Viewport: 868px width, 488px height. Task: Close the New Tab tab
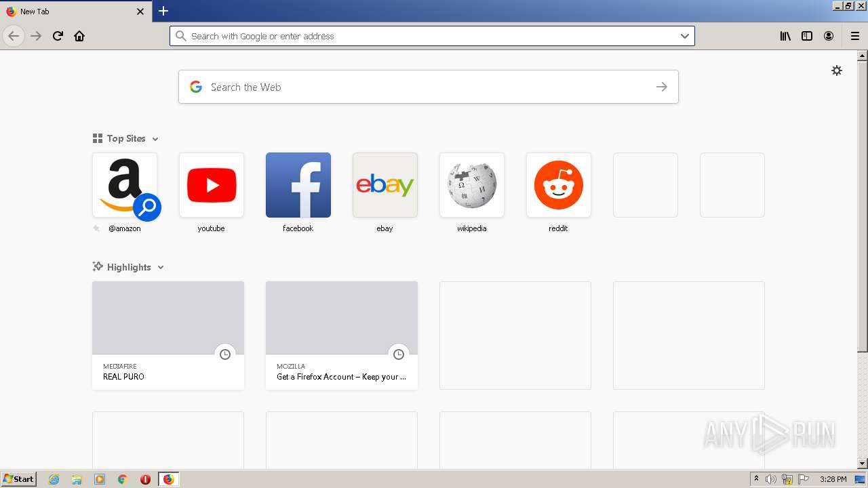(x=140, y=12)
